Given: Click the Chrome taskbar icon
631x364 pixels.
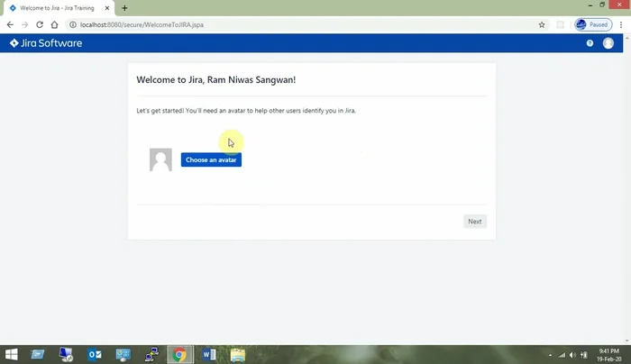Looking at the screenshot, I should pyautogui.click(x=180, y=354).
